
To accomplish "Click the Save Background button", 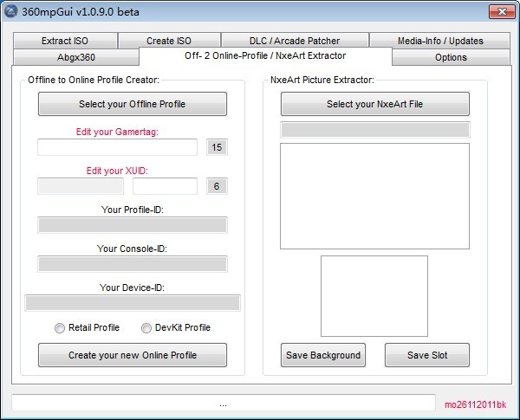I will 323,355.
